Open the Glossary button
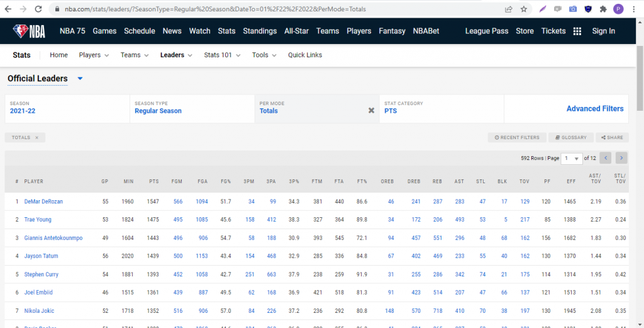This screenshot has width=644, height=328. 571,138
